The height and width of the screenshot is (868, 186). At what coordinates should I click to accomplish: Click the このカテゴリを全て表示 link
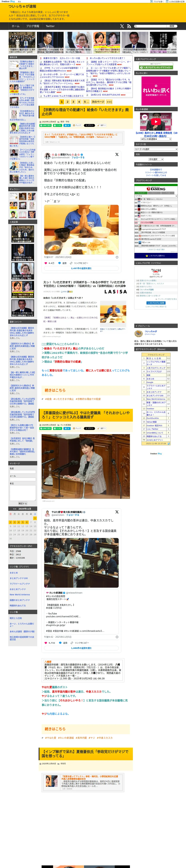[156, 249]
